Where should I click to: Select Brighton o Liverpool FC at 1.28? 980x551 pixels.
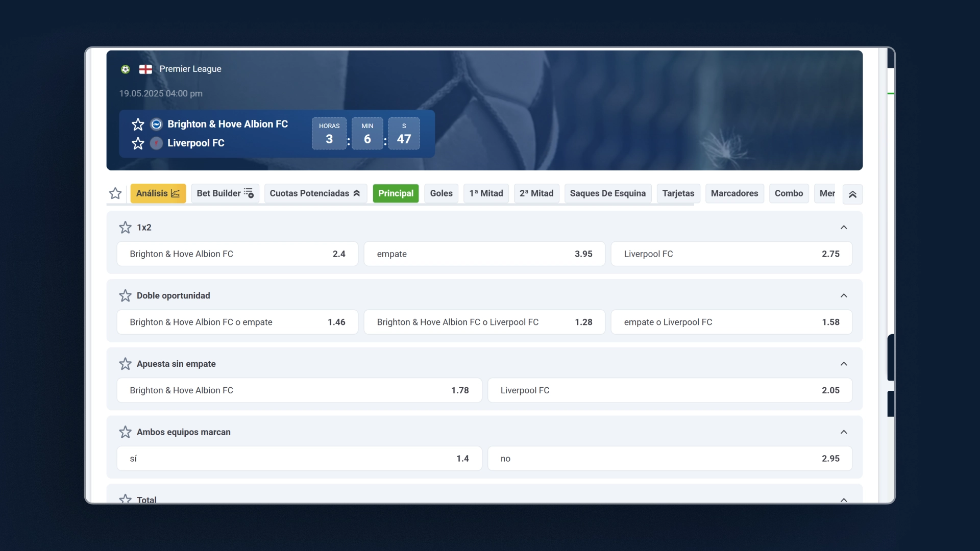(x=484, y=322)
